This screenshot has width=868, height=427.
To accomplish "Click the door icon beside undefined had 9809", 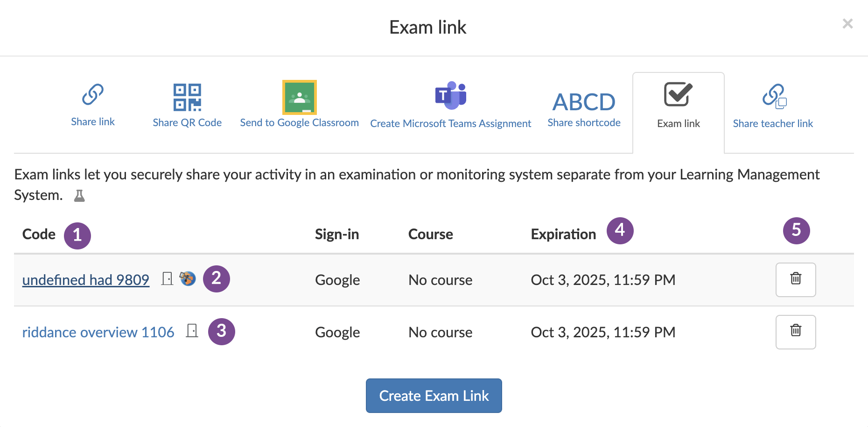I will (167, 278).
